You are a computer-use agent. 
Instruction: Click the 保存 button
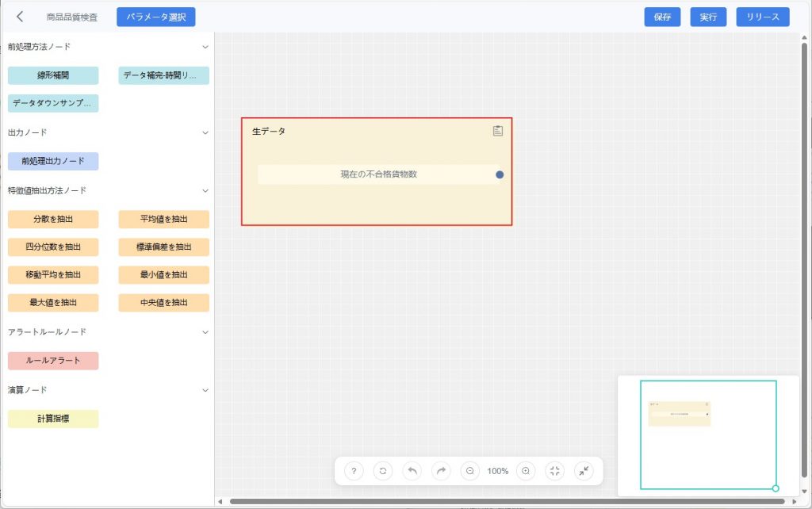tap(662, 17)
